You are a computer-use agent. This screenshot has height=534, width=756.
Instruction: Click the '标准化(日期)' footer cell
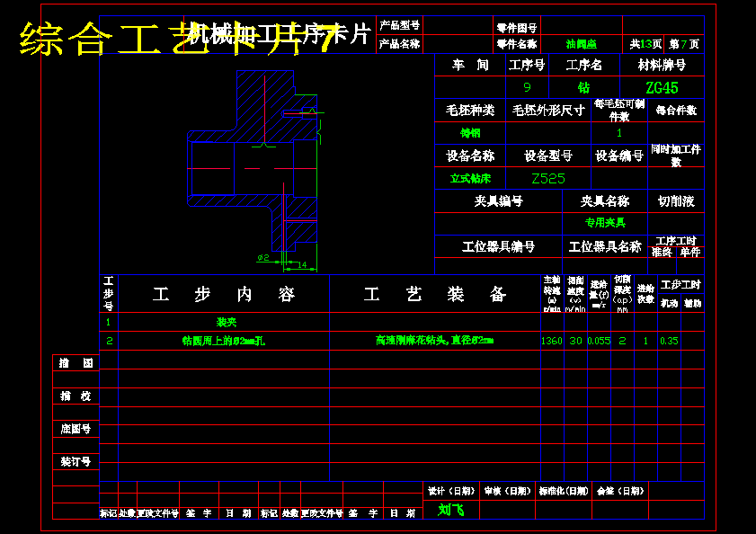coord(564,491)
